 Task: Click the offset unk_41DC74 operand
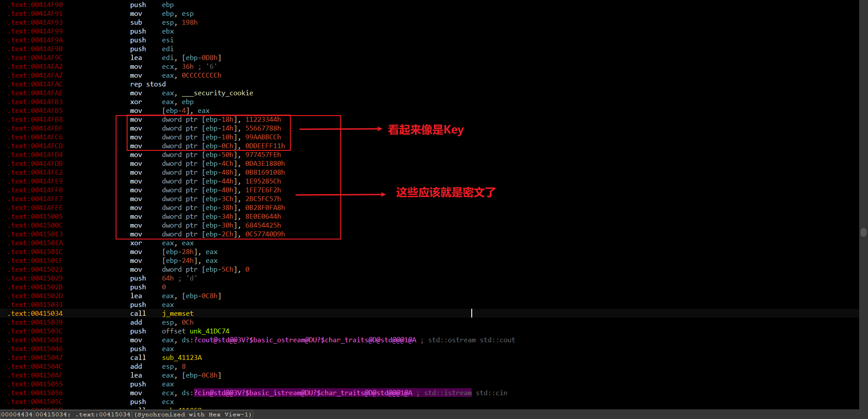(195, 331)
